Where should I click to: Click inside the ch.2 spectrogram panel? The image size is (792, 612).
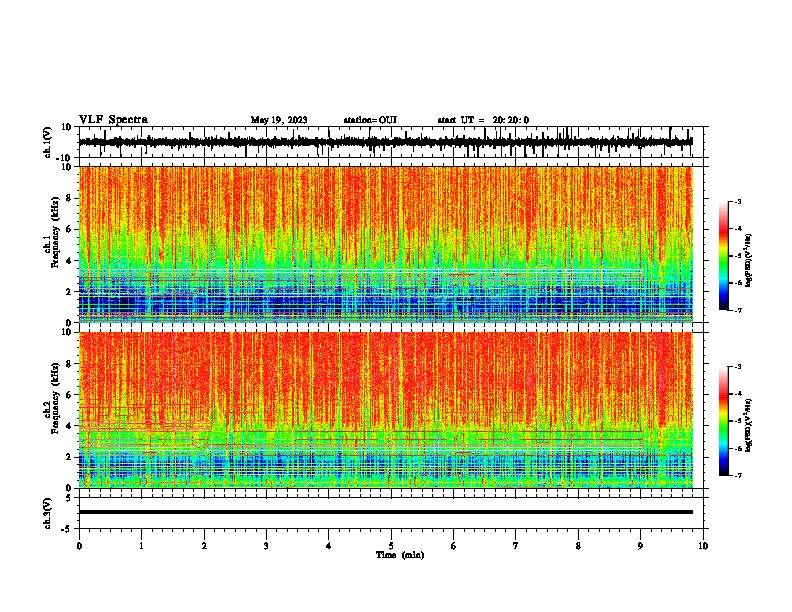[x=386, y=410]
